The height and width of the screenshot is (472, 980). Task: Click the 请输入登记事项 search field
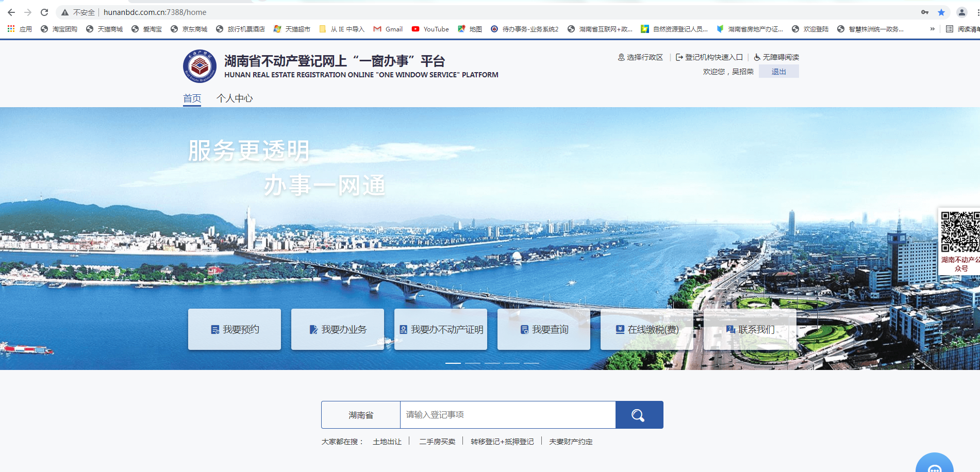508,415
